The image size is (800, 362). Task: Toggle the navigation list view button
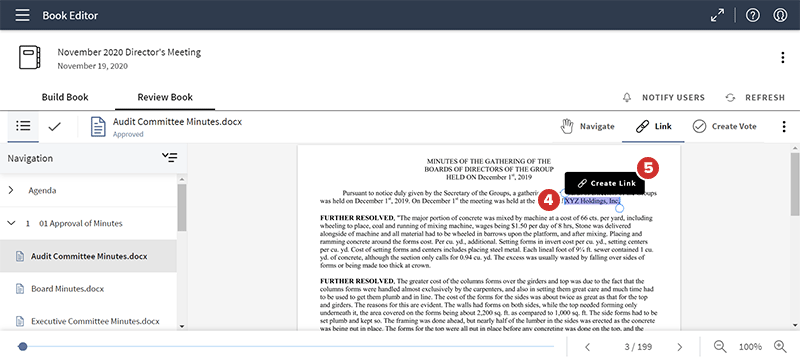pyautogui.click(x=23, y=126)
